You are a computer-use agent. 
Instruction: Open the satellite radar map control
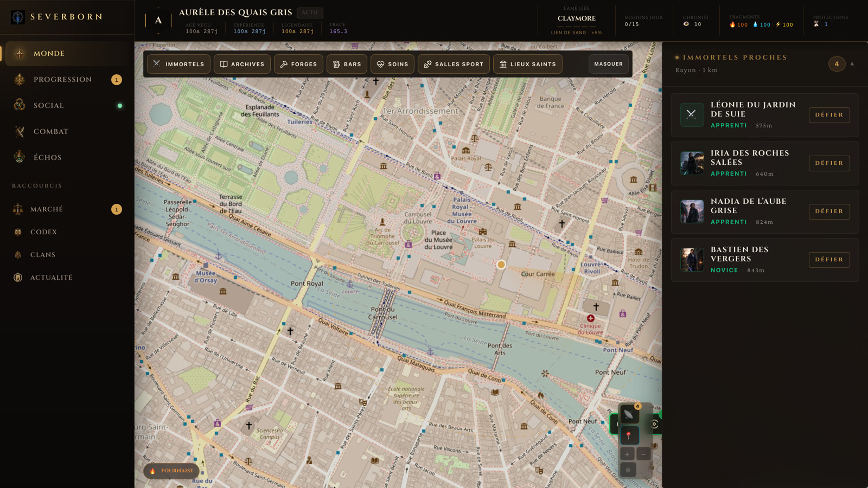(629, 415)
